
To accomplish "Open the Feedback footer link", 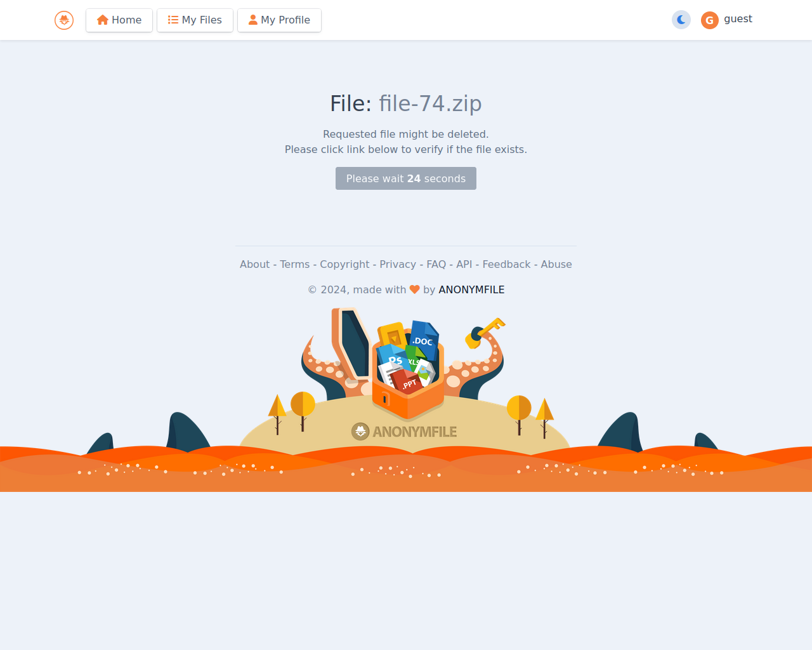I will pos(506,265).
